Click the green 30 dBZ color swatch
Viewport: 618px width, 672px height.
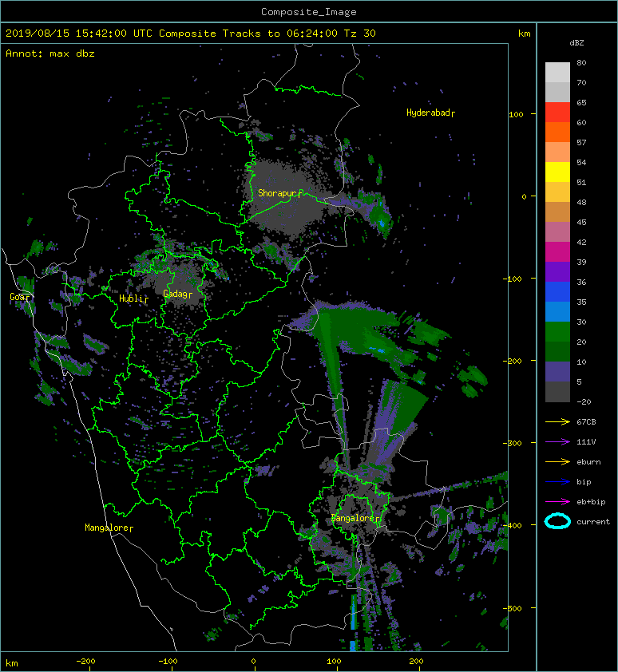(x=557, y=332)
